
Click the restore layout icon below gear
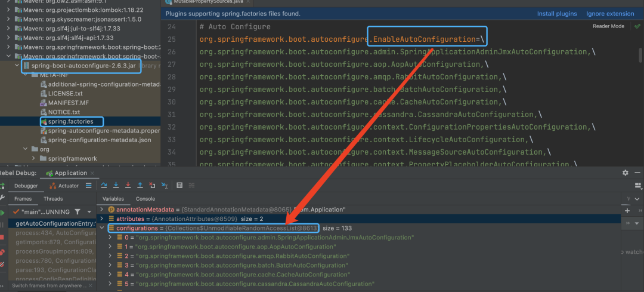(638, 186)
